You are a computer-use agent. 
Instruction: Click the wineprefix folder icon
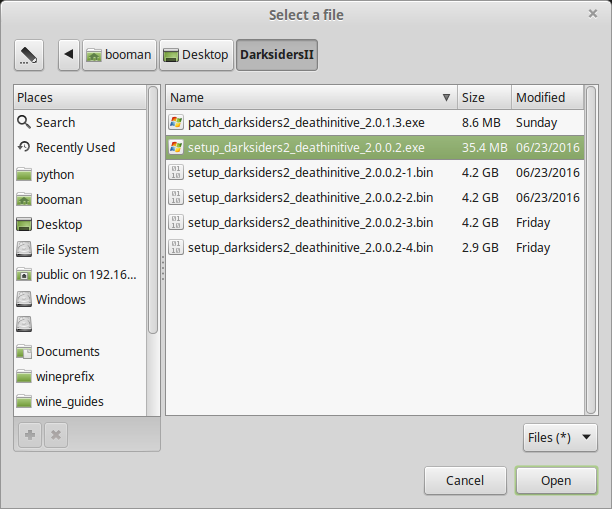click(x=24, y=376)
